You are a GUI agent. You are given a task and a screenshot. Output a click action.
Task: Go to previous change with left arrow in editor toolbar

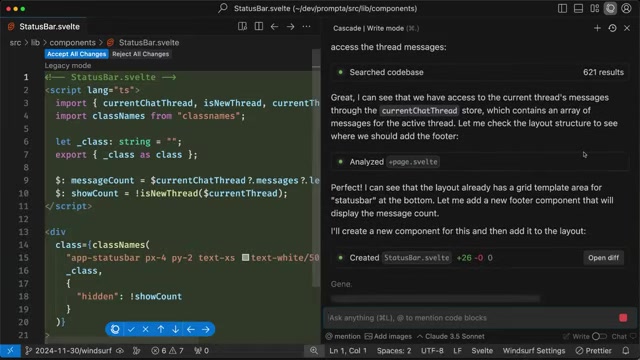pos(274,27)
